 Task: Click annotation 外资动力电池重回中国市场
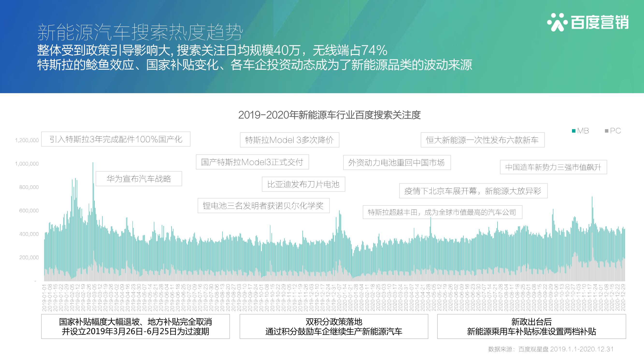397,163
